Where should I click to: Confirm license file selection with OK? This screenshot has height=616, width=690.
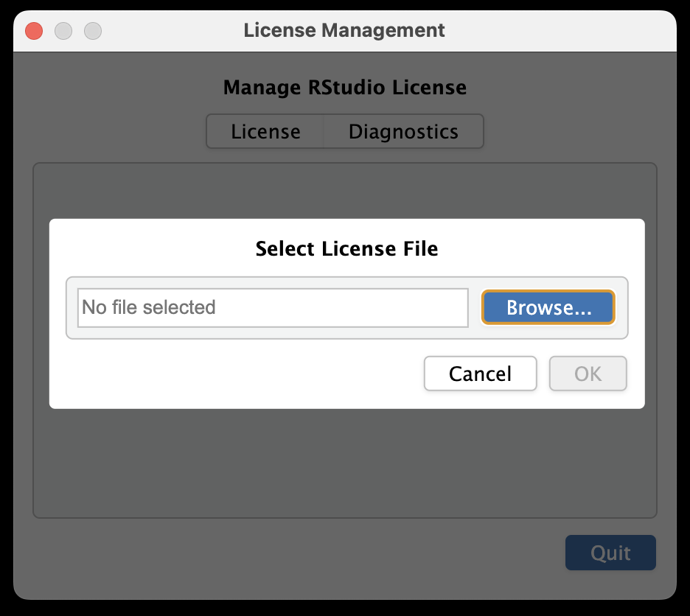click(588, 374)
